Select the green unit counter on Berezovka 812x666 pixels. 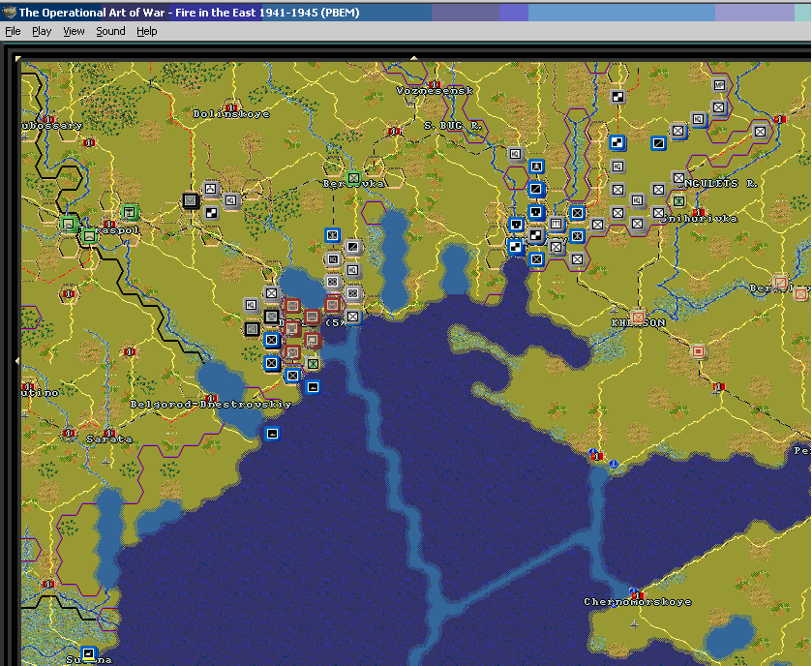(353, 179)
